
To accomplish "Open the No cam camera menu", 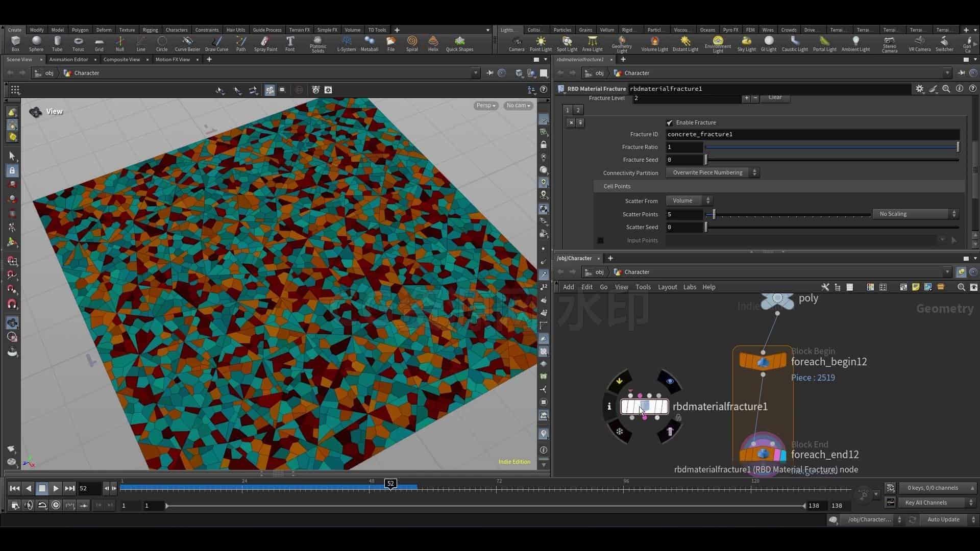I will tap(518, 106).
